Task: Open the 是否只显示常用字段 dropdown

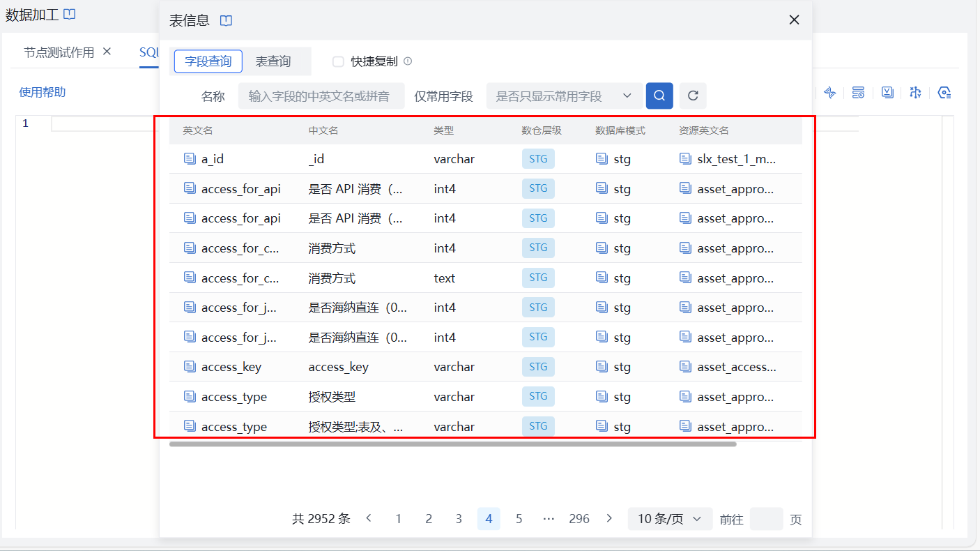Action: pos(564,96)
